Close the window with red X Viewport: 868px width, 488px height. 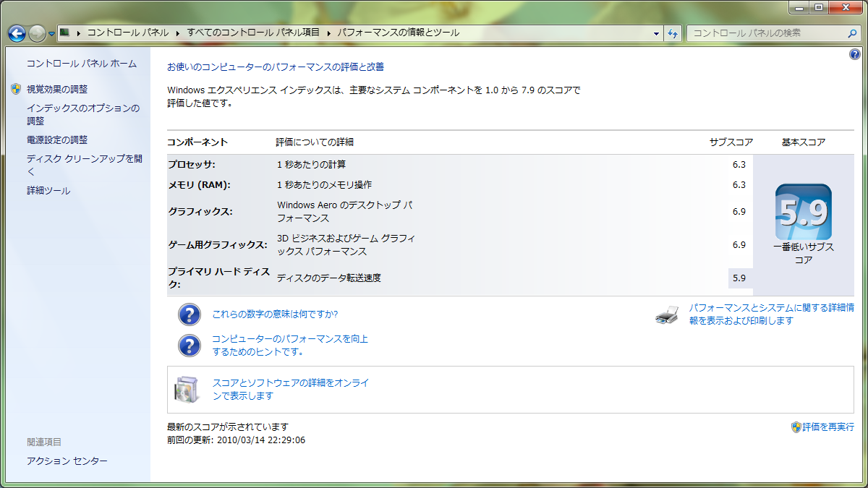pyautogui.click(x=845, y=7)
